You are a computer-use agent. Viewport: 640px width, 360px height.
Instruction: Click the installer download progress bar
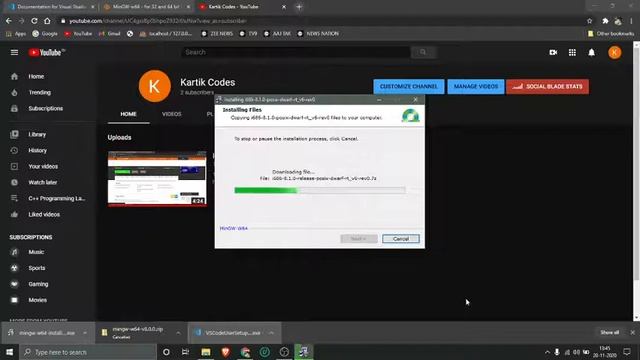tap(320, 190)
